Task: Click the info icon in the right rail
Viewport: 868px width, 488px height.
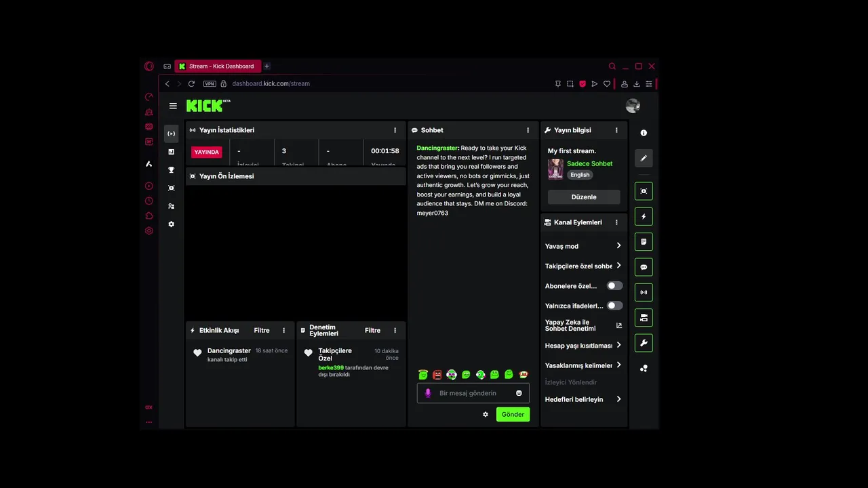Action: click(x=644, y=133)
